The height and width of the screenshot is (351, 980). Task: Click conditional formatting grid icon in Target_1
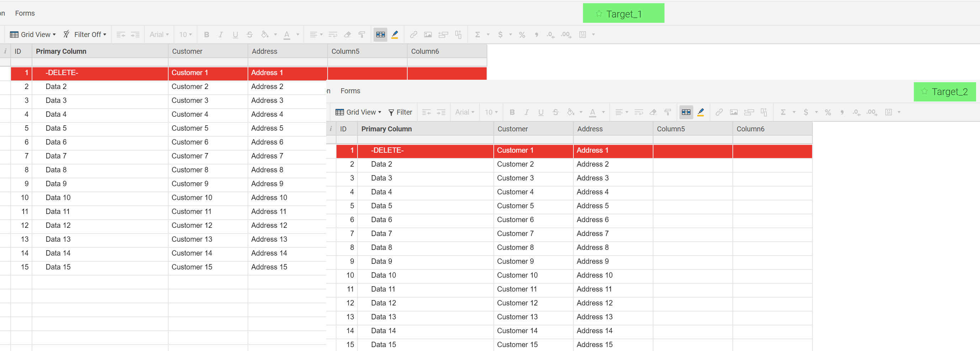(380, 35)
